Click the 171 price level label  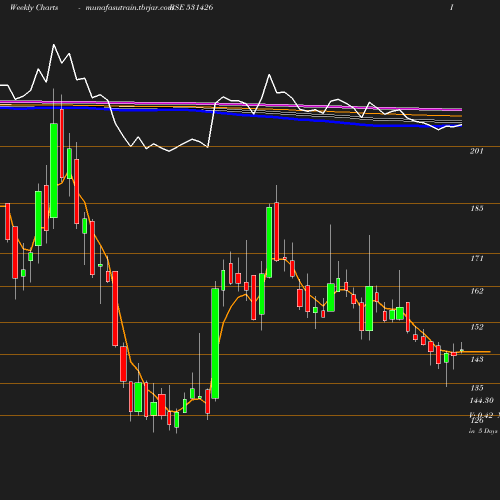point(477,258)
